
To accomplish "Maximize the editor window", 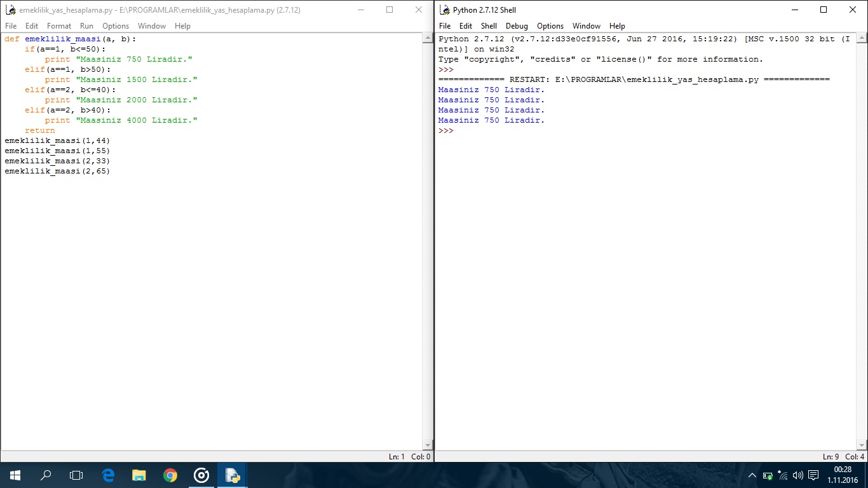I will pyautogui.click(x=390, y=10).
